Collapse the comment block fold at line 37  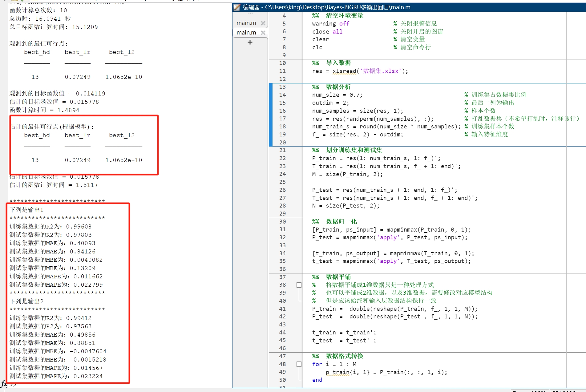pyautogui.click(x=298, y=285)
